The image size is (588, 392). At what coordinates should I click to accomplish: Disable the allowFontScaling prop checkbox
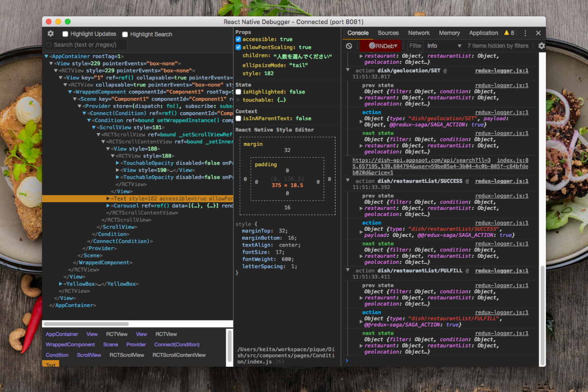coord(238,47)
